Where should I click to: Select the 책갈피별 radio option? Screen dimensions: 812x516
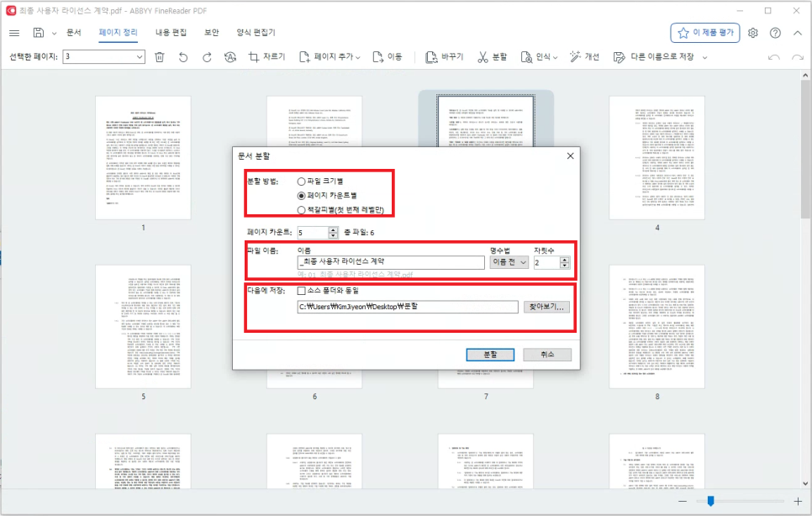pyautogui.click(x=340, y=209)
